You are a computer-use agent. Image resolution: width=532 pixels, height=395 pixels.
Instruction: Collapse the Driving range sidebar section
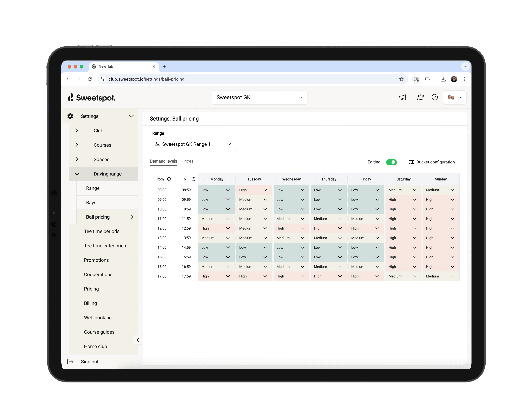pyautogui.click(x=77, y=174)
